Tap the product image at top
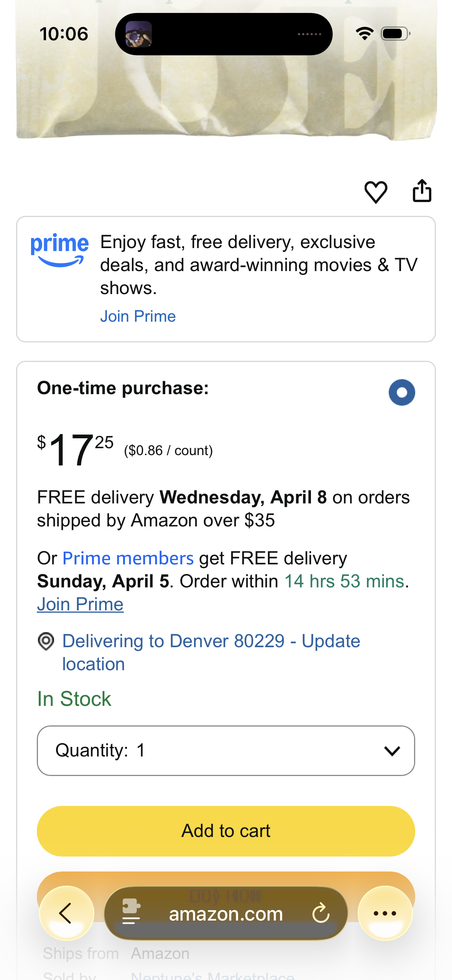 tap(226, 70)
